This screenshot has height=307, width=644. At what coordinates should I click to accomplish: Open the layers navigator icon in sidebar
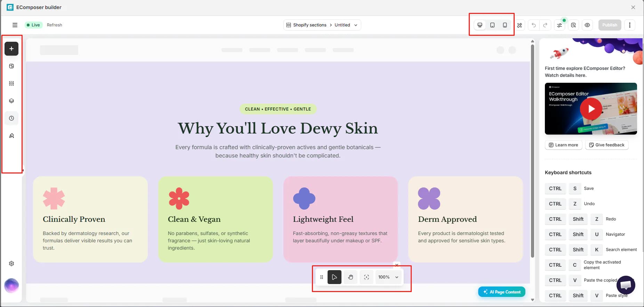11,101
